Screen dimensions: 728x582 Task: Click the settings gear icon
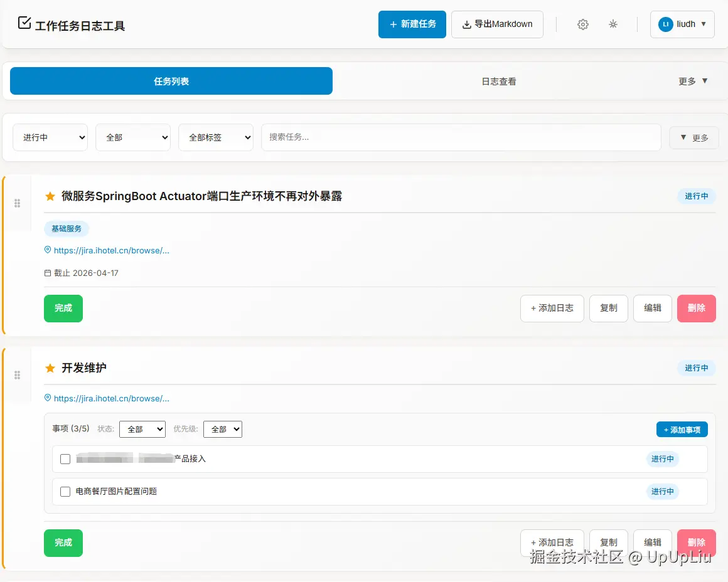582,24
